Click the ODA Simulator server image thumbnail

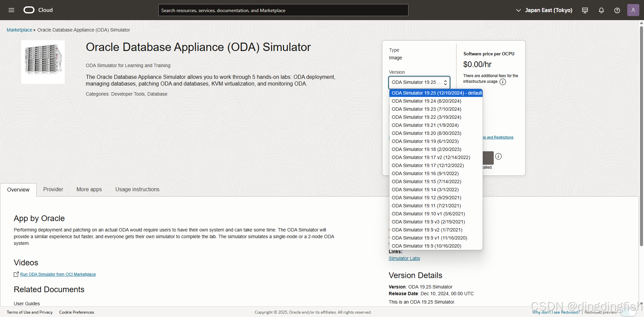pos(43,62)
